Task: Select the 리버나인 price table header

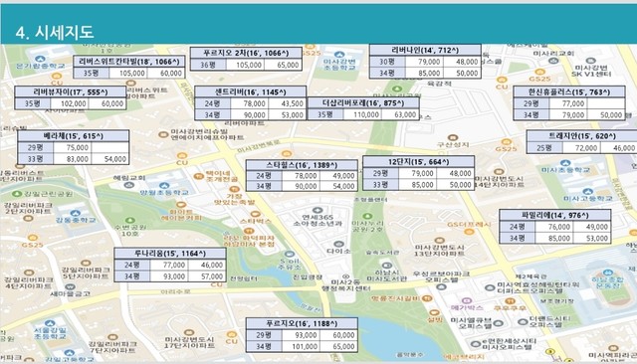Action: 425,50
